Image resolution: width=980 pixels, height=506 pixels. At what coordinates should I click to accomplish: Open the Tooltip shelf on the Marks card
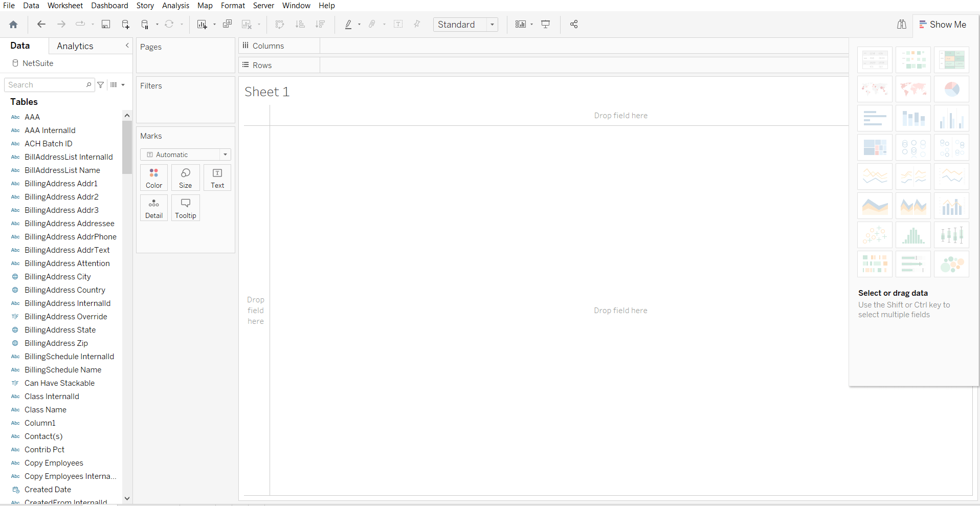185,208
